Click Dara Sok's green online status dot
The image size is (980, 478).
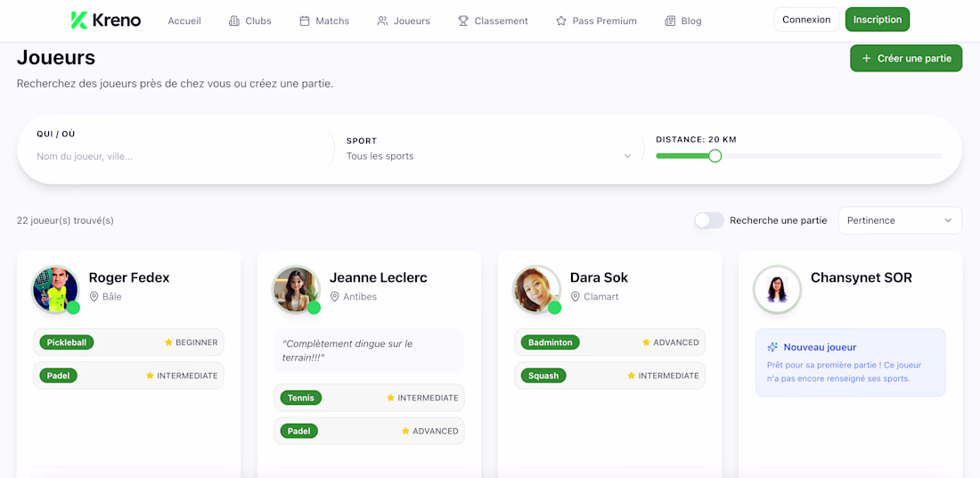554,307
